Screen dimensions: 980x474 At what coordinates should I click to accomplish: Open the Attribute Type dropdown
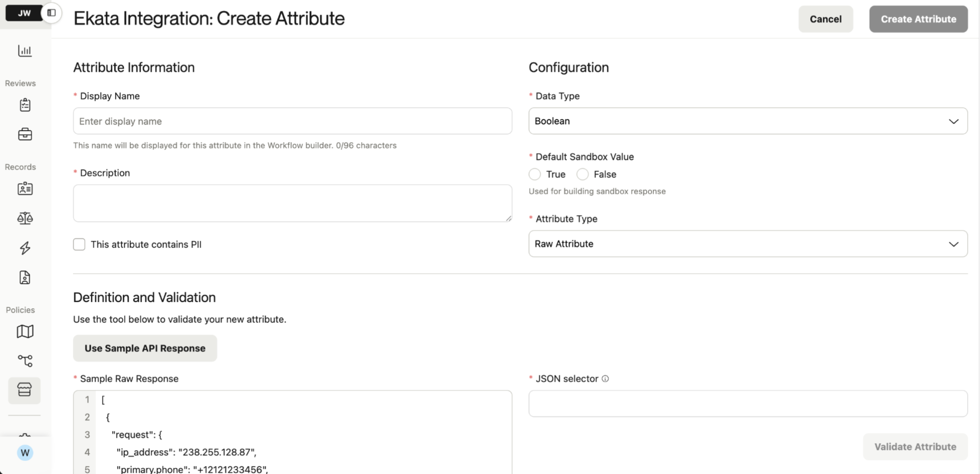(x=748, y=243)
